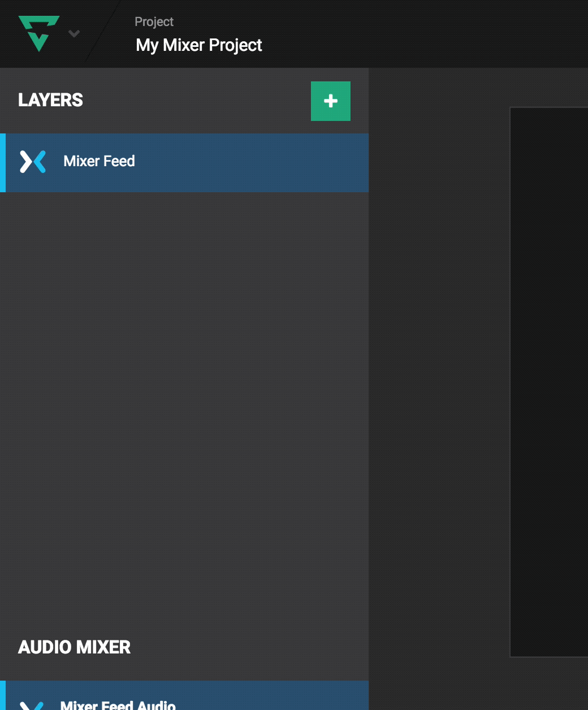Click the Mixer icon on Mixer Feed layer

pyautogui.click(x=33, y=162)
